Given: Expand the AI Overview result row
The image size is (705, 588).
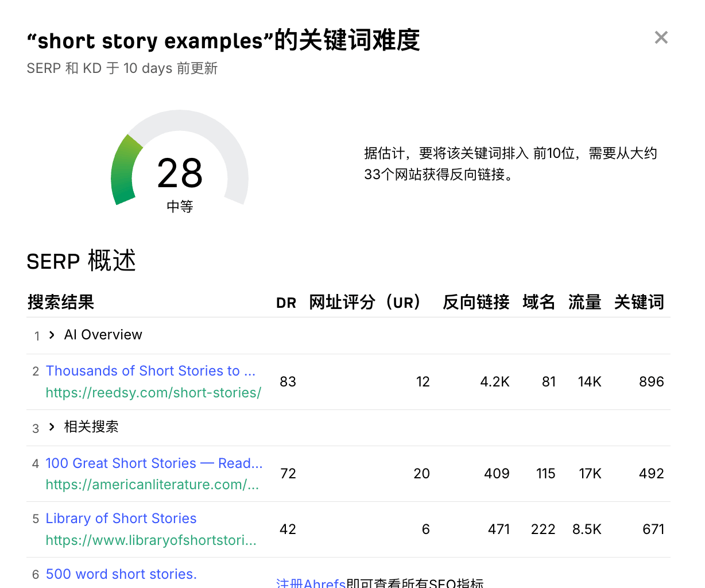Looking at the screenshot, I should click(52, 335).
